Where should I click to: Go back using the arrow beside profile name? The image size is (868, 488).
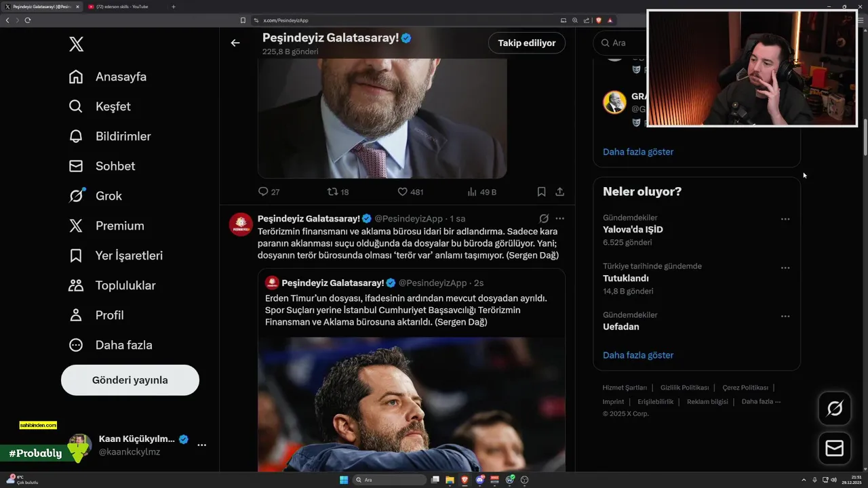coord(235,43)
